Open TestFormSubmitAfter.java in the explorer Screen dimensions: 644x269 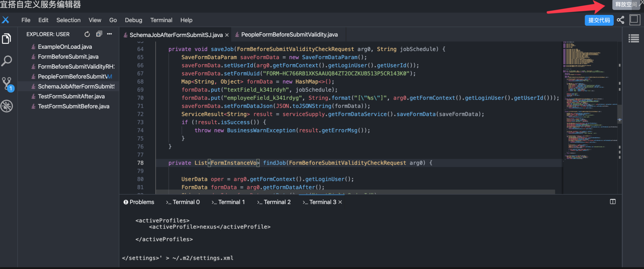click(x=71, y=96)
